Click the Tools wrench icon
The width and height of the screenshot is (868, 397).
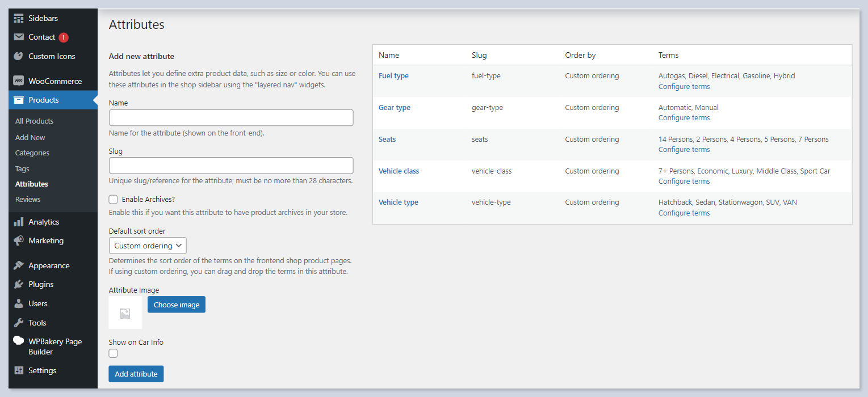tap(19, 323)
